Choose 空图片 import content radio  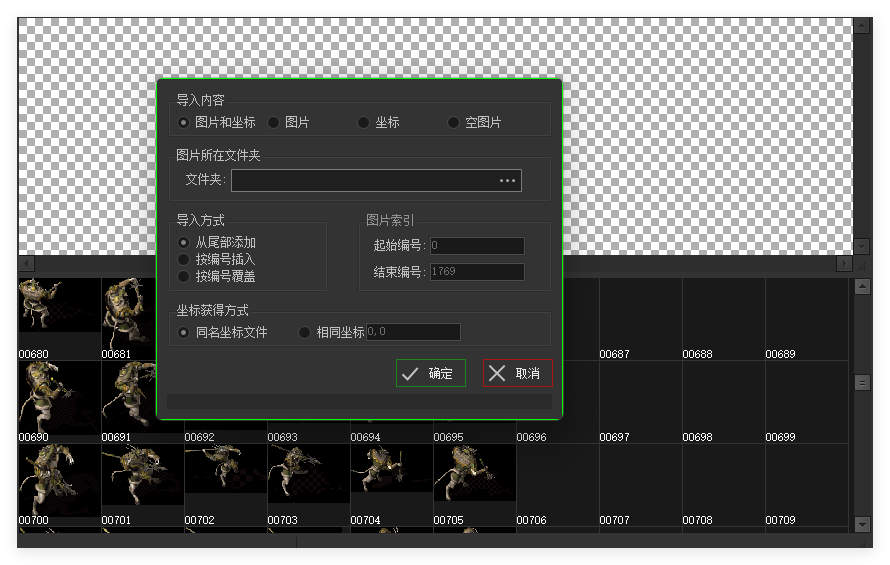pos(475,122)
